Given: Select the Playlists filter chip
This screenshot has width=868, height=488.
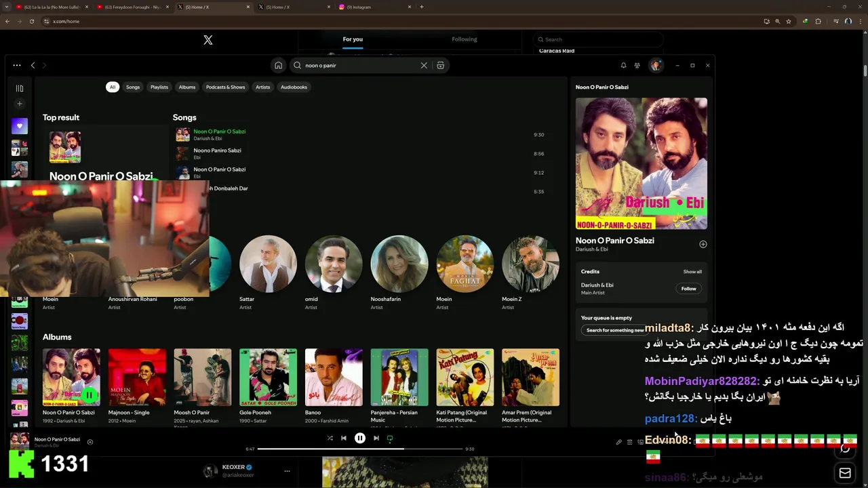Looking at the screenshot, I should (x=159, y=87).
